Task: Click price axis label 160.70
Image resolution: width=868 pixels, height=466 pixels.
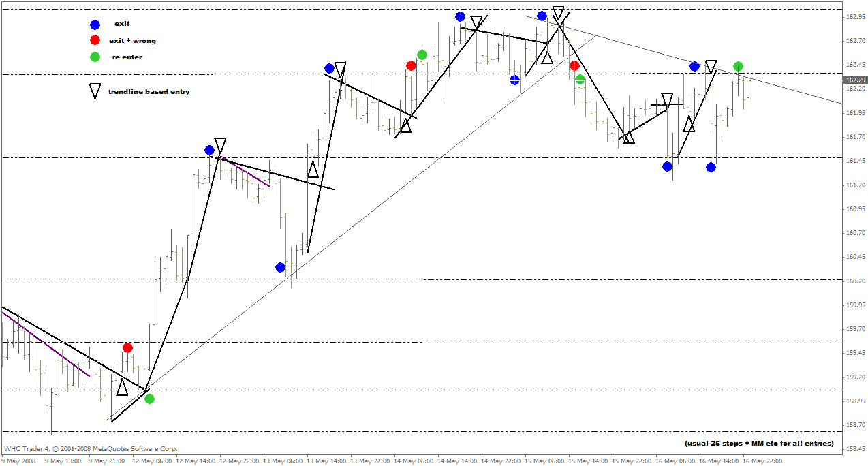Action: coord(855,233)
